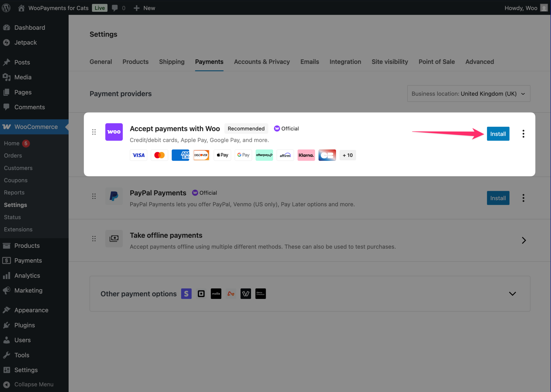Image resolution: width=551 pixels, height=392 pixels.
Task: Open Orders in WooCommerce submenu
Action: click(13, 156)
